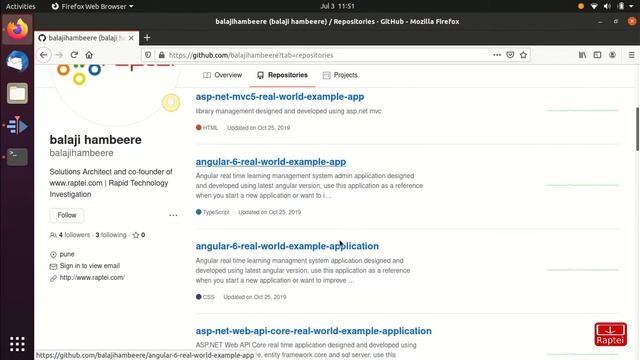Open angular-6-real-world-example-application repository

point(287,246)
